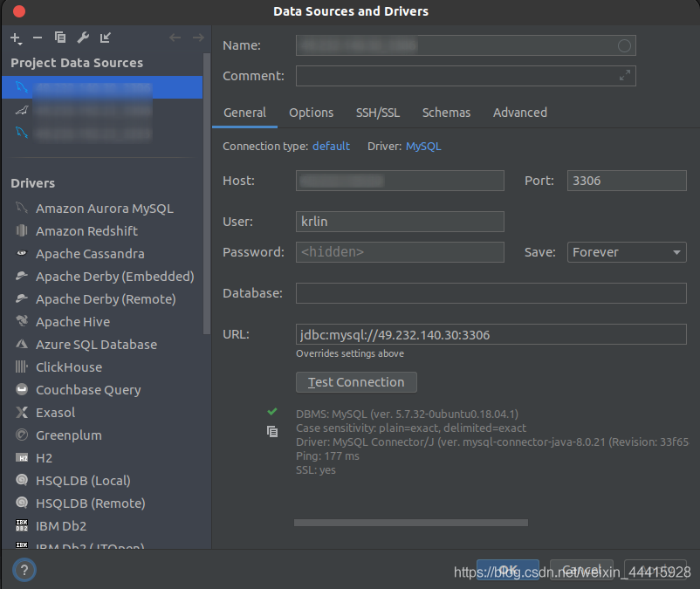Click the hidden Password field
The image size is (700, 589).
pos(400,252)
